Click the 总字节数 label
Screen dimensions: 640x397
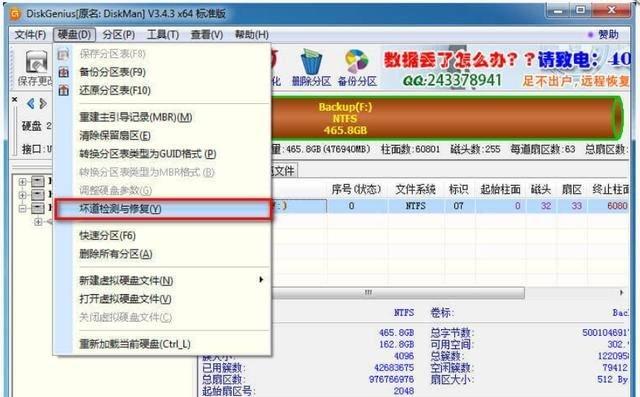click(451, 333)
